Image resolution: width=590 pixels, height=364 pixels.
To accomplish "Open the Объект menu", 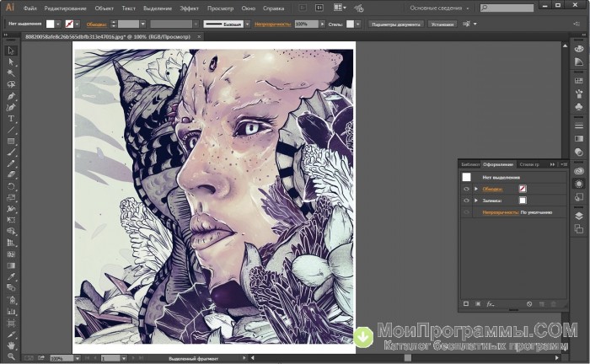I will click(x=105, y=8).
